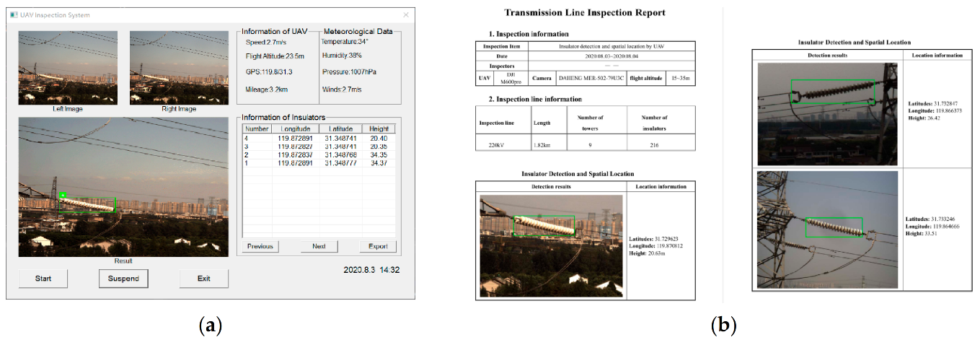Sort by the Number column header
The height and width of the screenshot is (345, 980).
[x=255, y=129]
